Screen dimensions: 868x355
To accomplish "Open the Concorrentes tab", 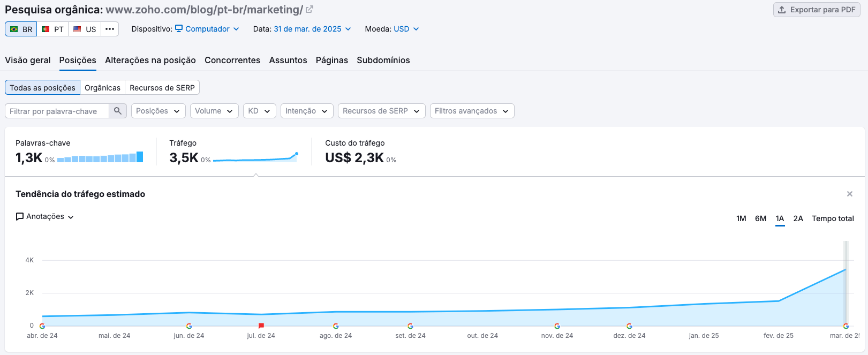I will click(x=232, y=60).
